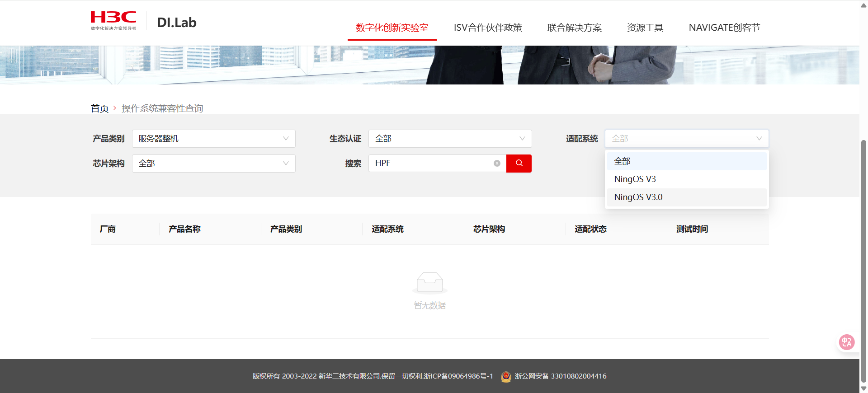Open the floating translate widget

click(847, 342)
